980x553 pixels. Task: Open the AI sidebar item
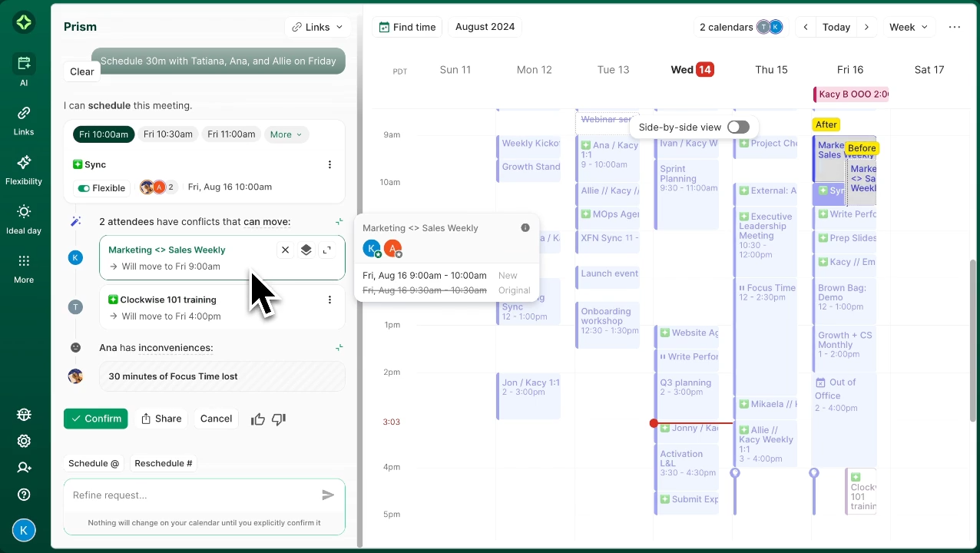tap(24, 70)
